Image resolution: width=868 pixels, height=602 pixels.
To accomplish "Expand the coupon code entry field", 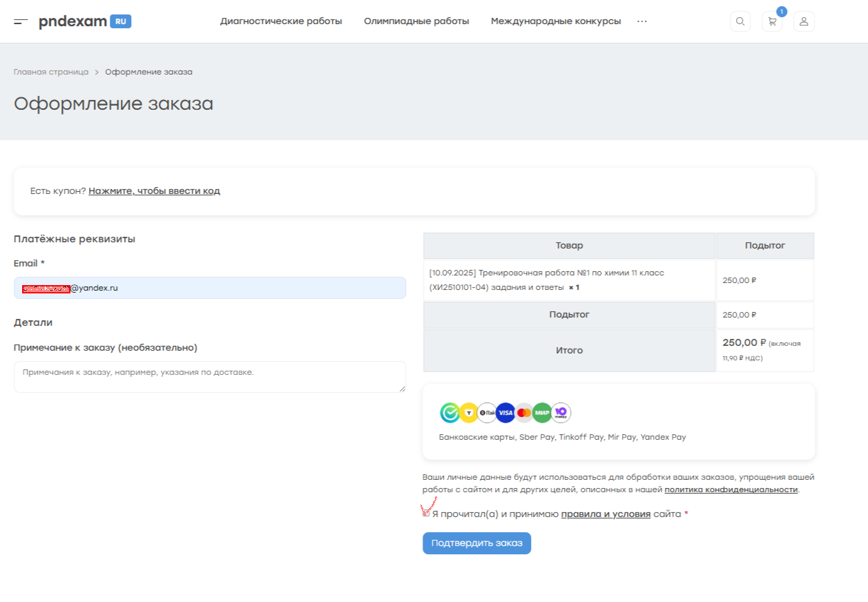I will pyautogui.click(x=154, y=191).
